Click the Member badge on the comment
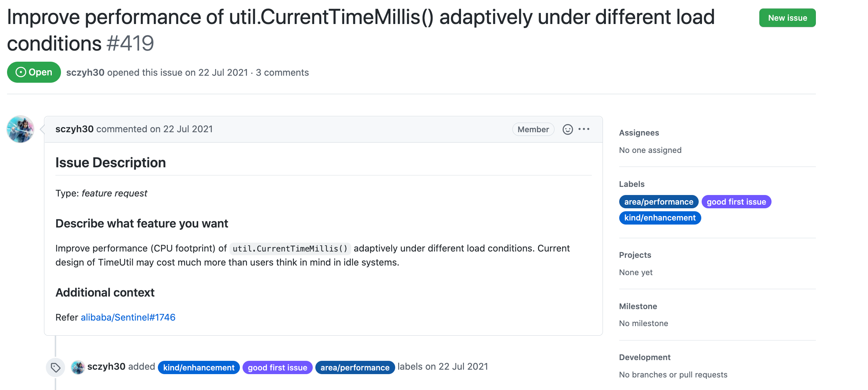 point(533,129)
